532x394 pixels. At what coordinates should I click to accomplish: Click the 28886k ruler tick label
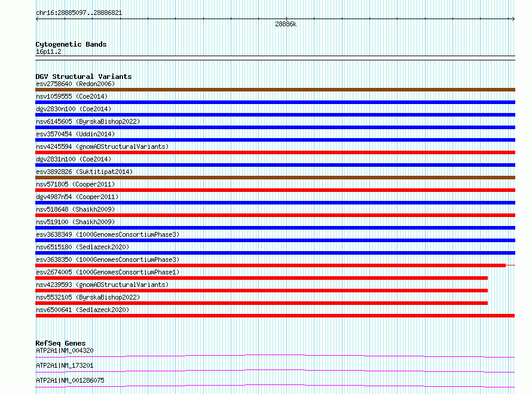click(x=286, y=24)
